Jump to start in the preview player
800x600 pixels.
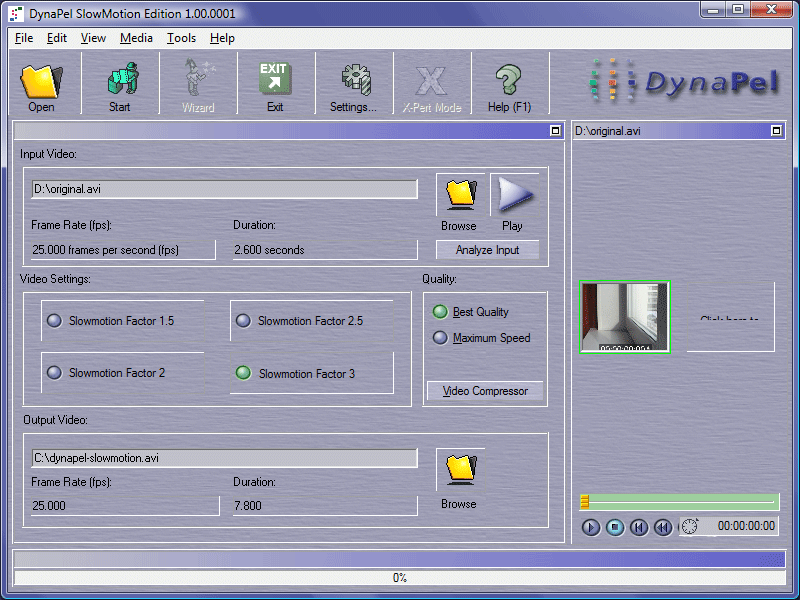639,527
